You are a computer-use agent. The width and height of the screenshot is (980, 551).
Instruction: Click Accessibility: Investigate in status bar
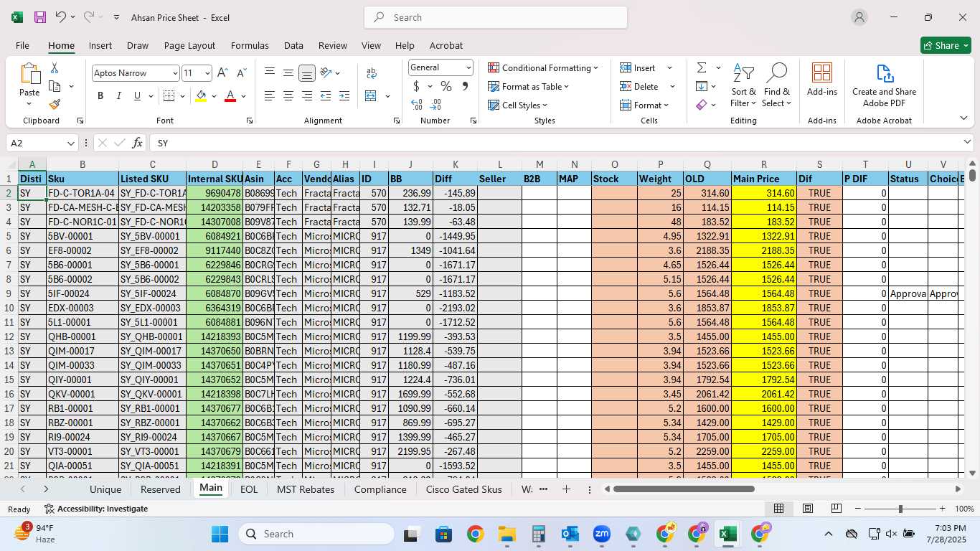(95, 509)
